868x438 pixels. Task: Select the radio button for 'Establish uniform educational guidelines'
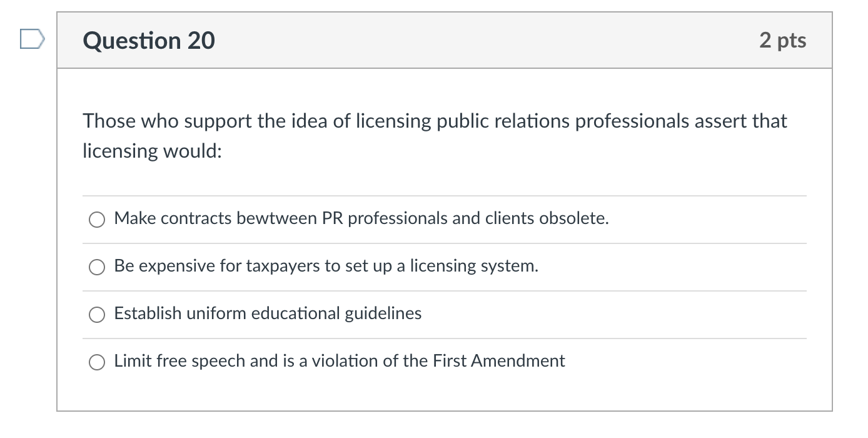(x=96, y=314)
